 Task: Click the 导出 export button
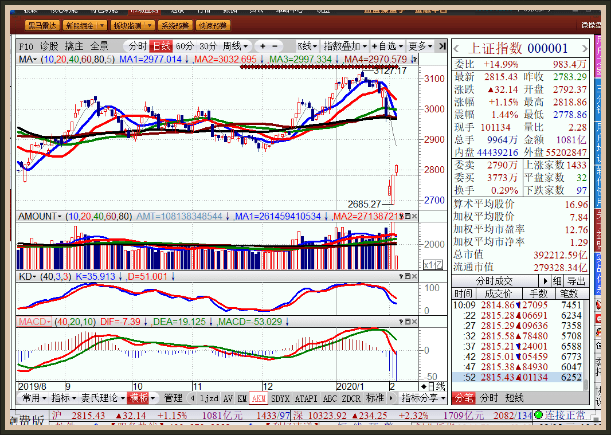[x=576, y=281]
